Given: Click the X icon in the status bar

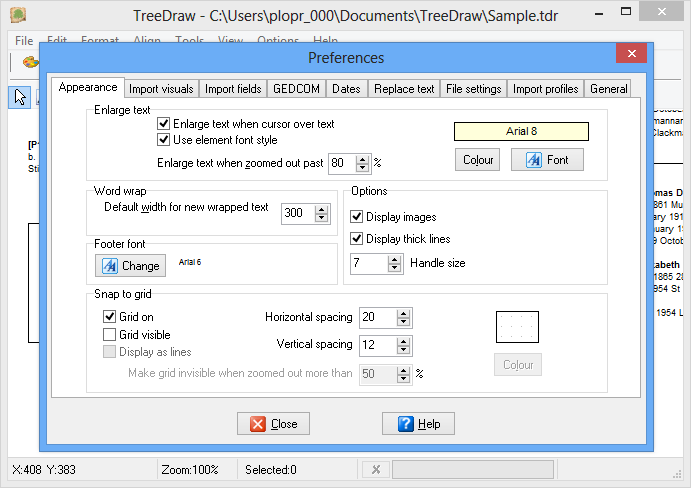Looking at the screenshot, I should click(x=376, y=469).
